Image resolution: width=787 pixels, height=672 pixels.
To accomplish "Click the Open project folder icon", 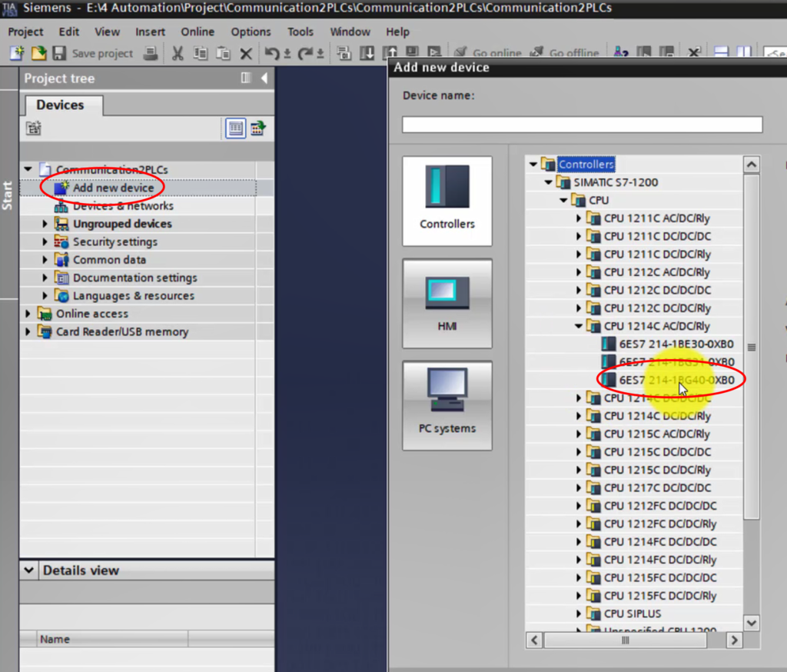I will coord(38,54).
